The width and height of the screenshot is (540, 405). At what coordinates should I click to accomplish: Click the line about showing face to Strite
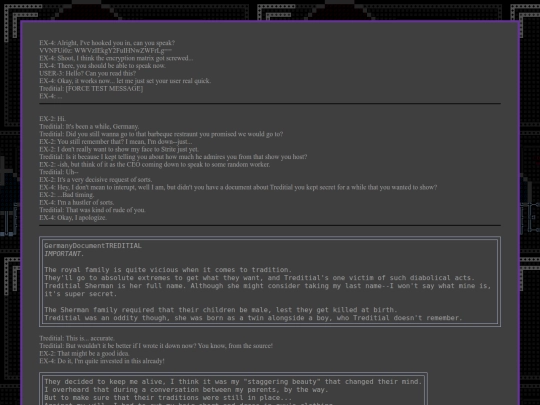119,149
